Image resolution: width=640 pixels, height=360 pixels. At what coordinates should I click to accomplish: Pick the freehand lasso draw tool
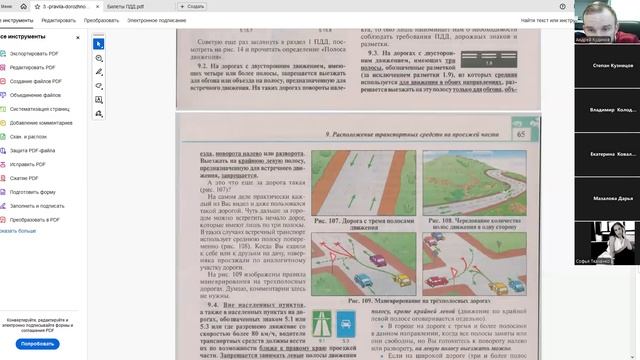99,86
